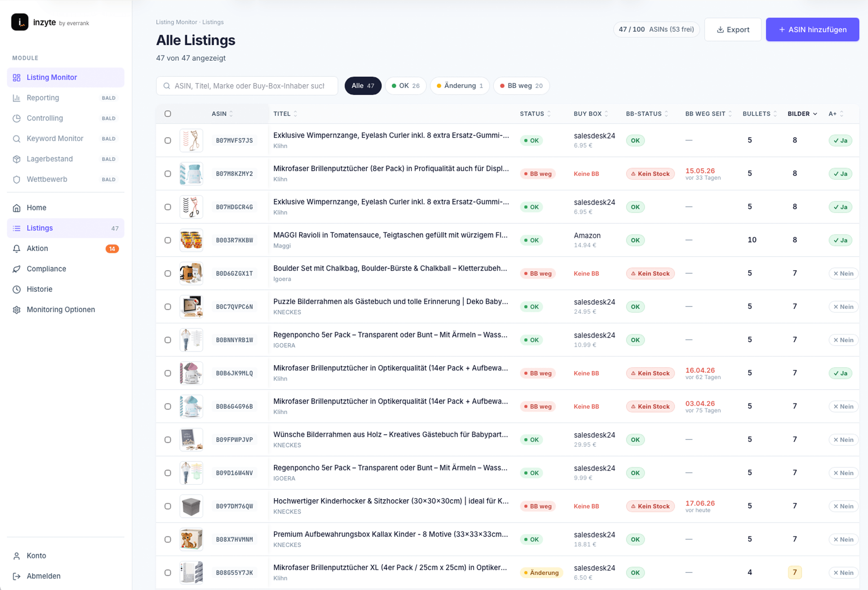Click the Home house icon
This screenshot has height=590, width=868.
(17, 208)
